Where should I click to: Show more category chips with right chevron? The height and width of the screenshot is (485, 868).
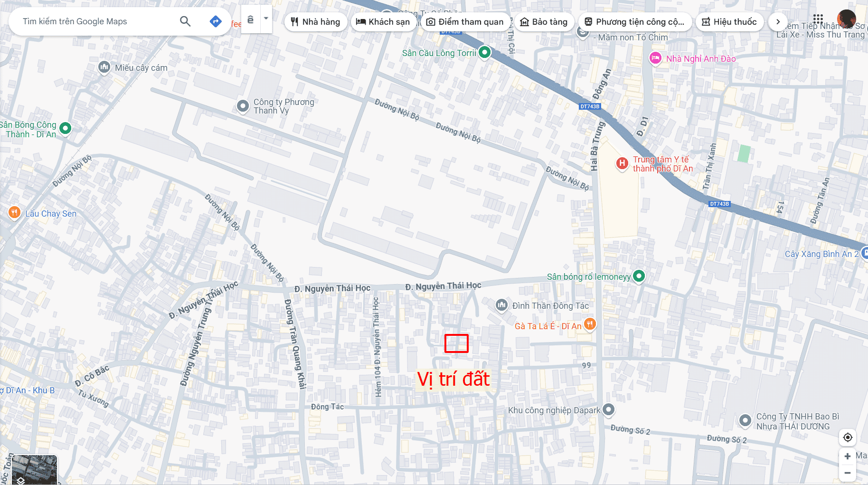click(778, 22)
